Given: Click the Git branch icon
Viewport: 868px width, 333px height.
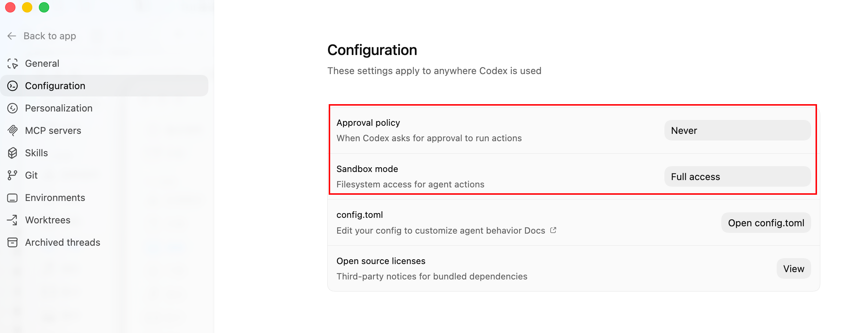Looking at the screenshot, I should pos(12,175).
